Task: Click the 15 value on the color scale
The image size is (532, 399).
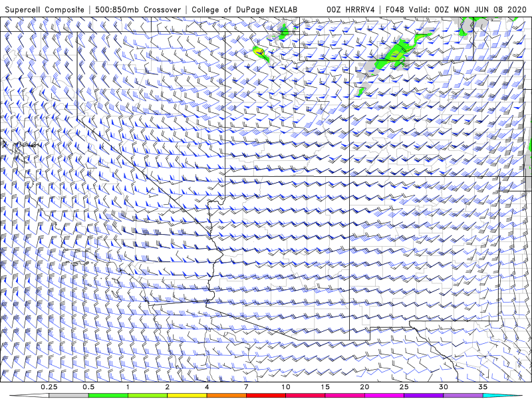Action: click(x=325, y=387)
